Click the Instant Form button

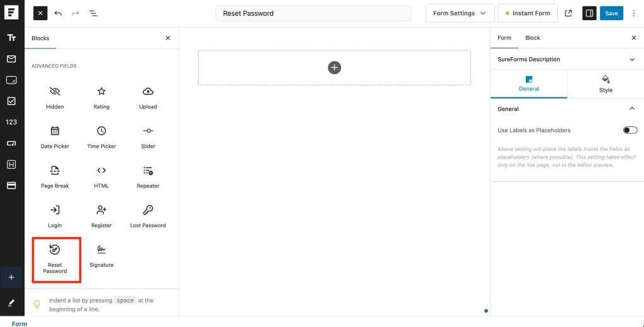(x=528, y=13)
